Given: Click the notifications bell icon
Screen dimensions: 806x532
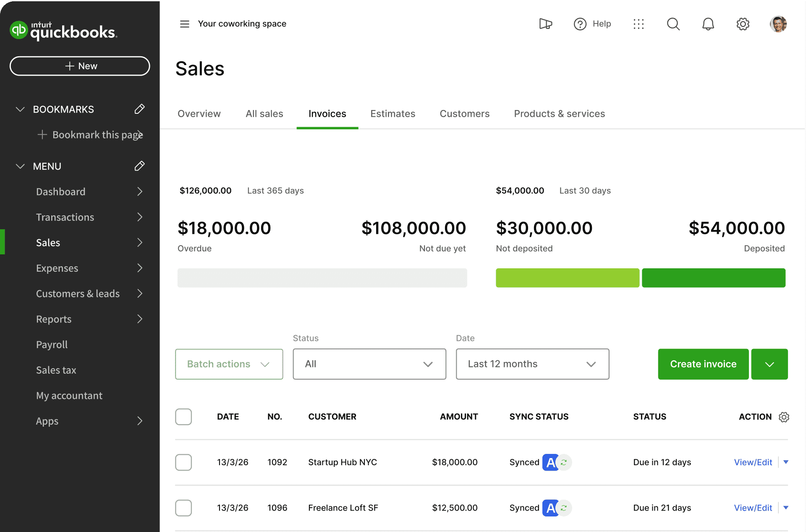Looking at the screenshot, I should 708,24.
